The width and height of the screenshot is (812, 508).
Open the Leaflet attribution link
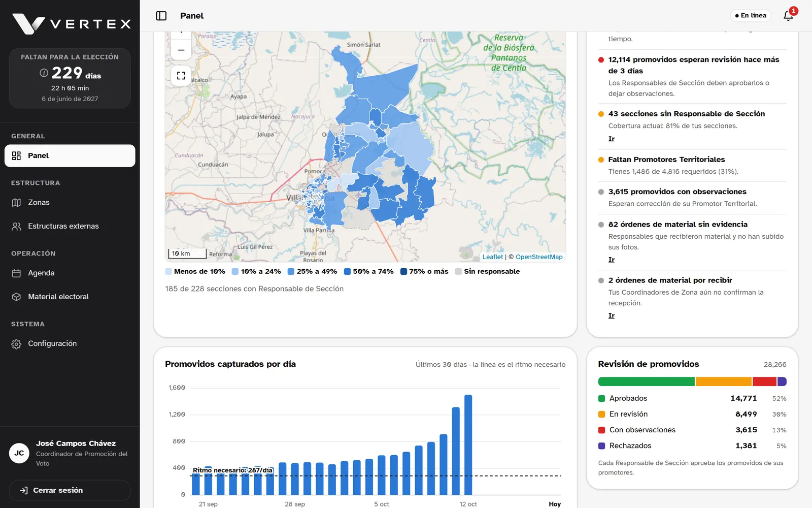(493, 257)
